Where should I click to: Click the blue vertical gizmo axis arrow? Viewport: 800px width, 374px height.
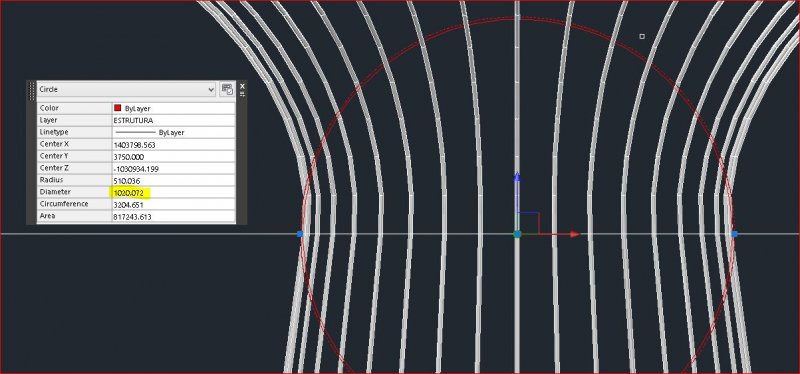pos(517,177)
